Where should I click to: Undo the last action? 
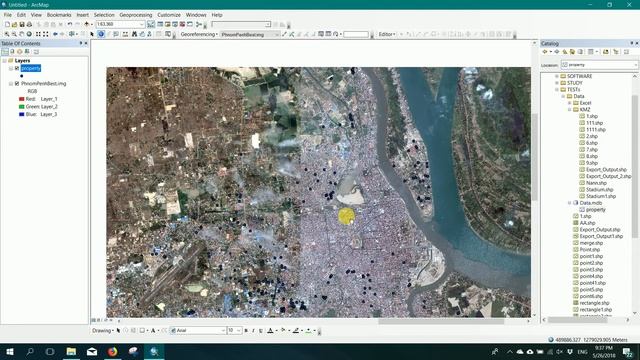(69, 24)
